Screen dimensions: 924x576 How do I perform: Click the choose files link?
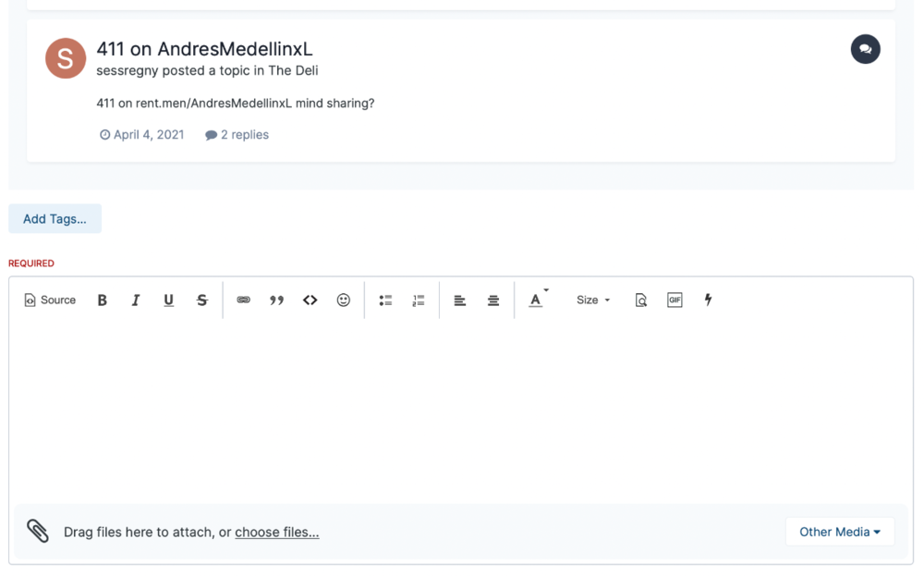(276, 533)
